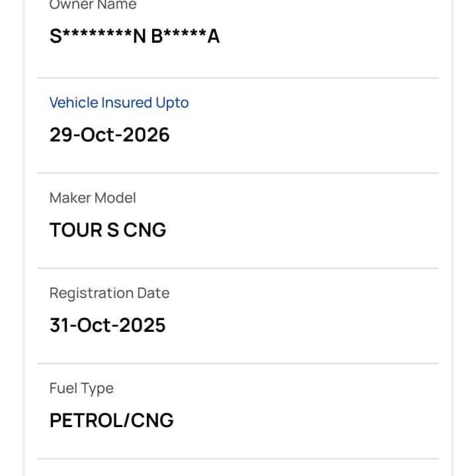This screenshot has height=476, width=476.
Task: Click the masked first name S********N
Action: click(x=98, y=36)
